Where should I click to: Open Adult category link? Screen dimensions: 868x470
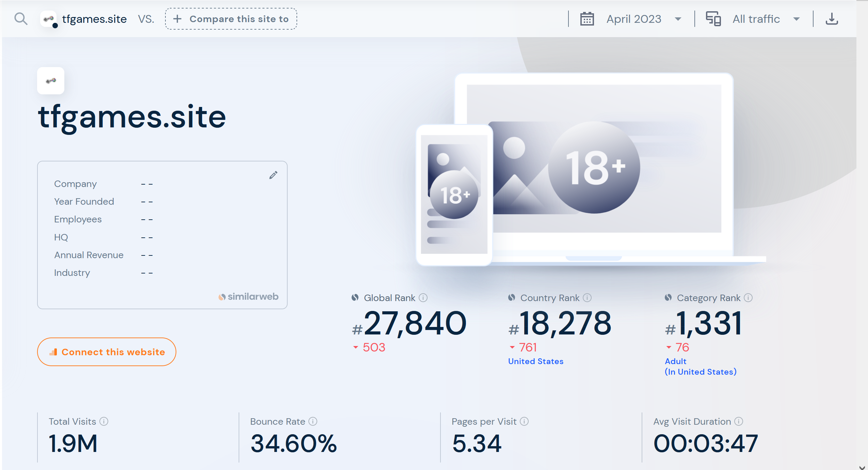point(676,361)
